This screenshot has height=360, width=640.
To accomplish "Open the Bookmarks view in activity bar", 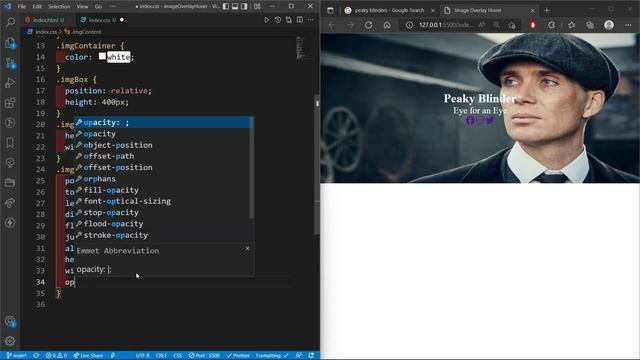I will tap(10, 143).
